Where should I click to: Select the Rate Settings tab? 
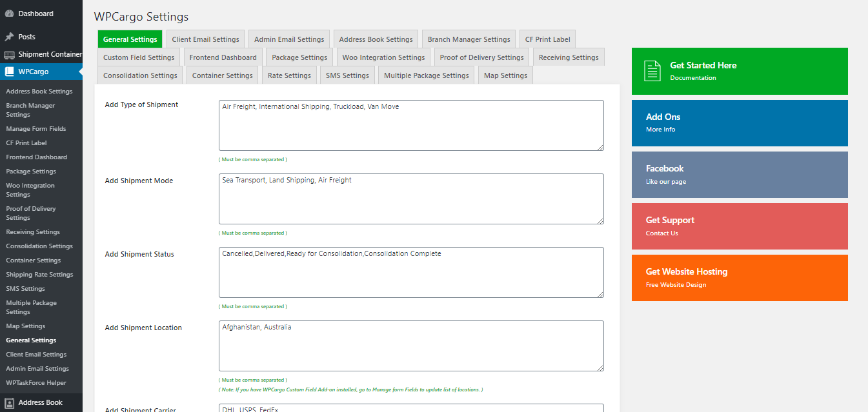[289, 75]
